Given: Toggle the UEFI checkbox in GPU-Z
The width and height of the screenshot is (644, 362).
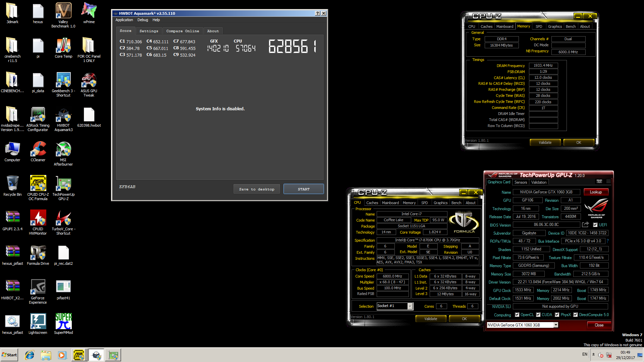Looking at the screenshot, I should tap(595, 225).
